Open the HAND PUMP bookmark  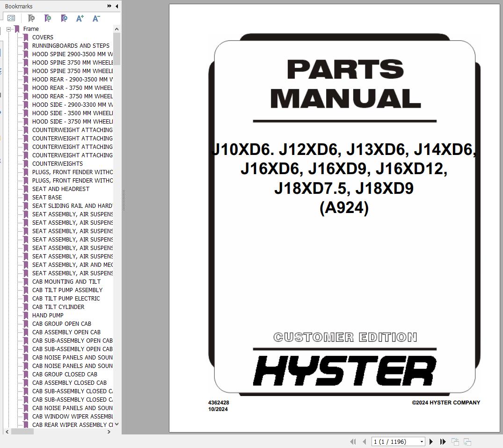48,315
